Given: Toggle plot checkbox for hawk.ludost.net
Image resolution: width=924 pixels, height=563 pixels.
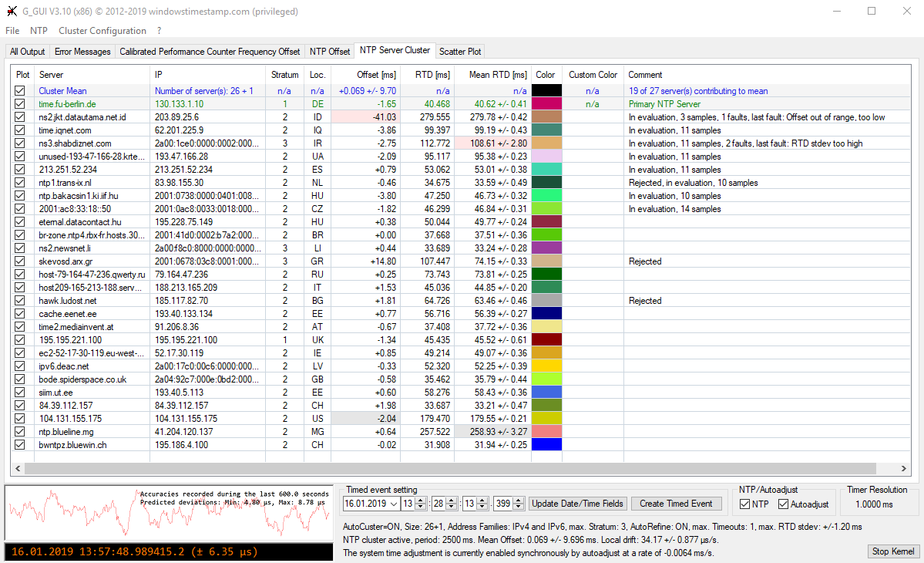Looking at the screenshot, I should [x=20, y=301].
